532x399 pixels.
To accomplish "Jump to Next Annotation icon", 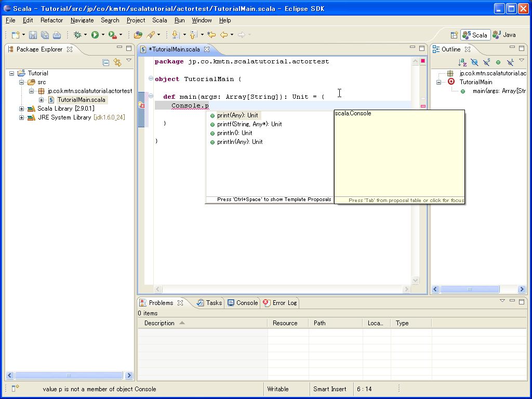I will pyautogui.click(x=176, y=35).
